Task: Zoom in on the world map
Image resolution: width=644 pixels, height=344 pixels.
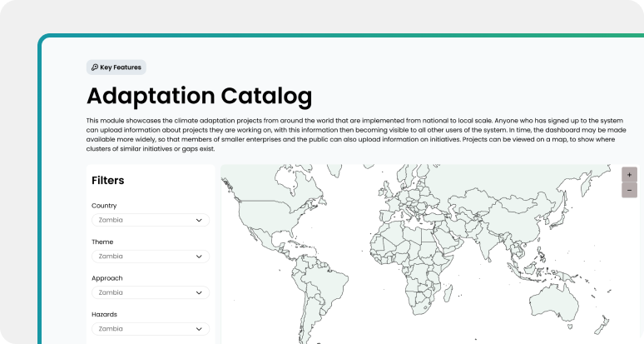Action: (x=629, y=175)
